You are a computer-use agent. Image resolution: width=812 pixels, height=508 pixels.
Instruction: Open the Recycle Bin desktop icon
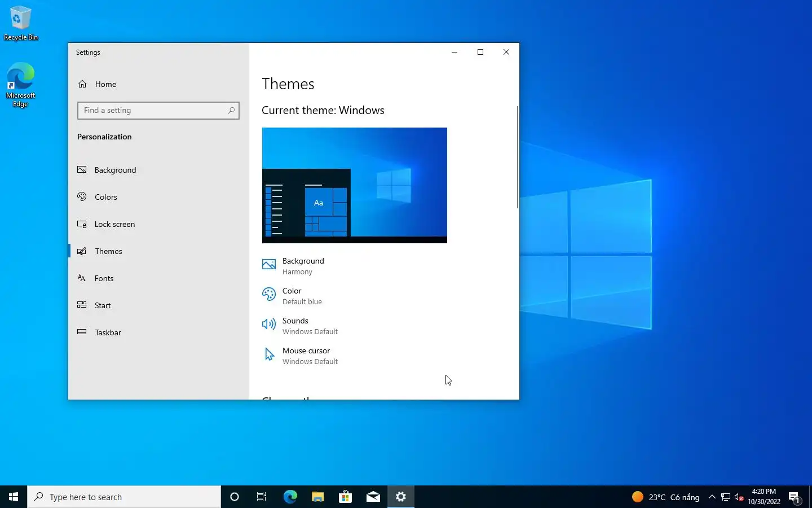[x=21, y=23]
